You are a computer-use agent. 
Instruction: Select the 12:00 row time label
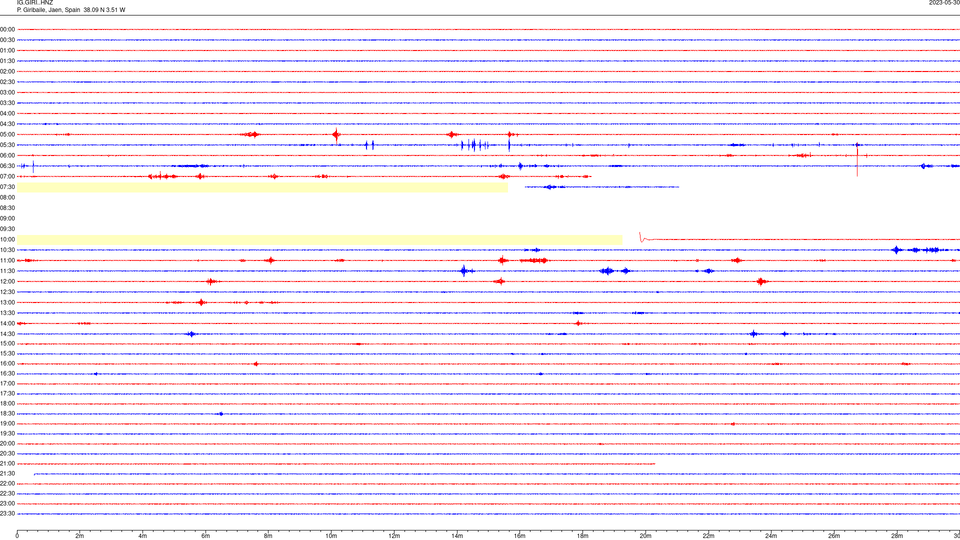click(7, 282)
